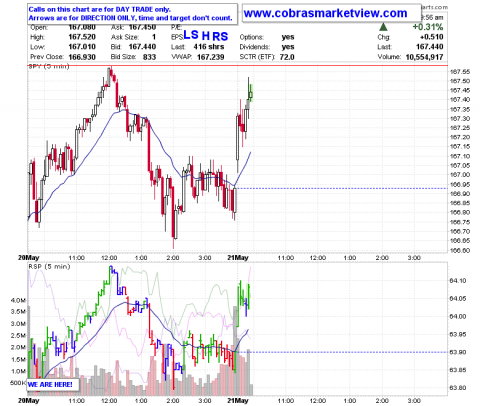Click the Low value 167.010

[82, 47]
